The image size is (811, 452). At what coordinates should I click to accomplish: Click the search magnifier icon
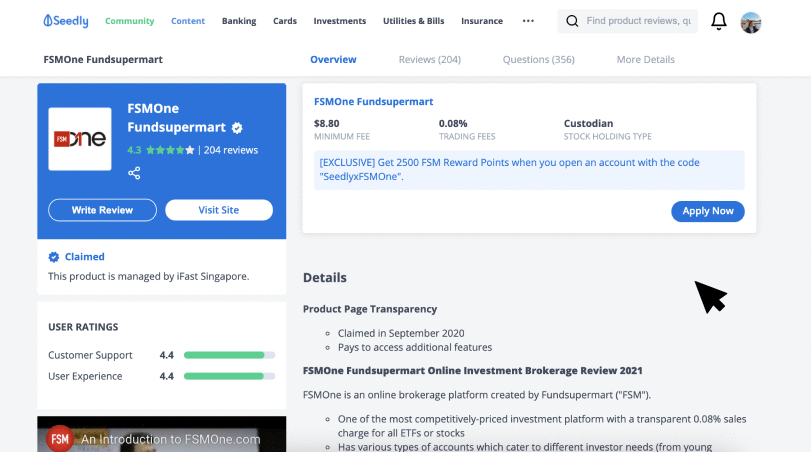[x=572, y=21]
